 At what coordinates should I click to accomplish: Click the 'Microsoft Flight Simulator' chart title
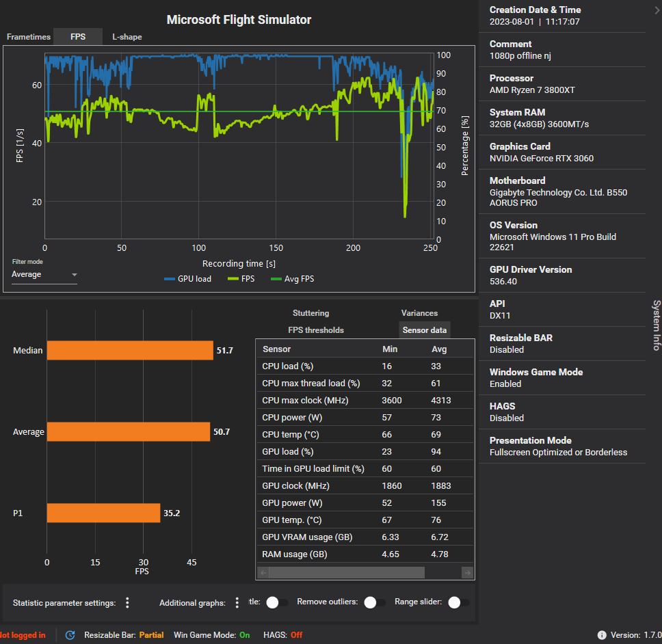(x=239, y=19)
